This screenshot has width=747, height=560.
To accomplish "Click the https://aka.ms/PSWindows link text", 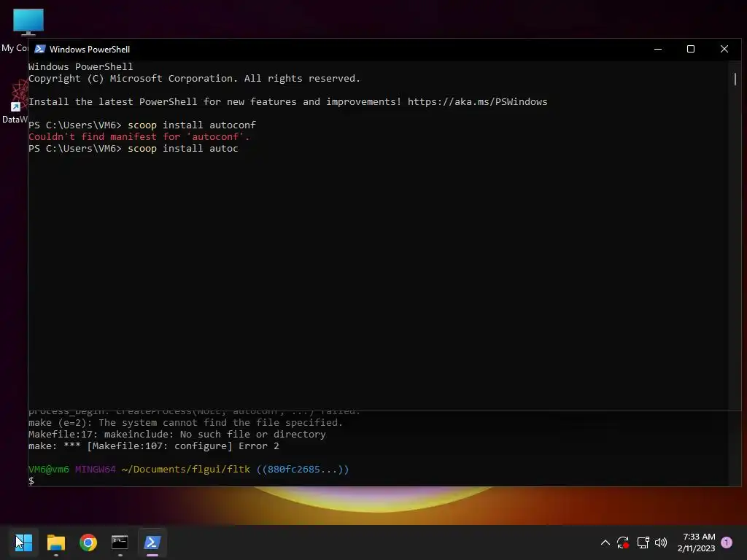I will (477, 102).
